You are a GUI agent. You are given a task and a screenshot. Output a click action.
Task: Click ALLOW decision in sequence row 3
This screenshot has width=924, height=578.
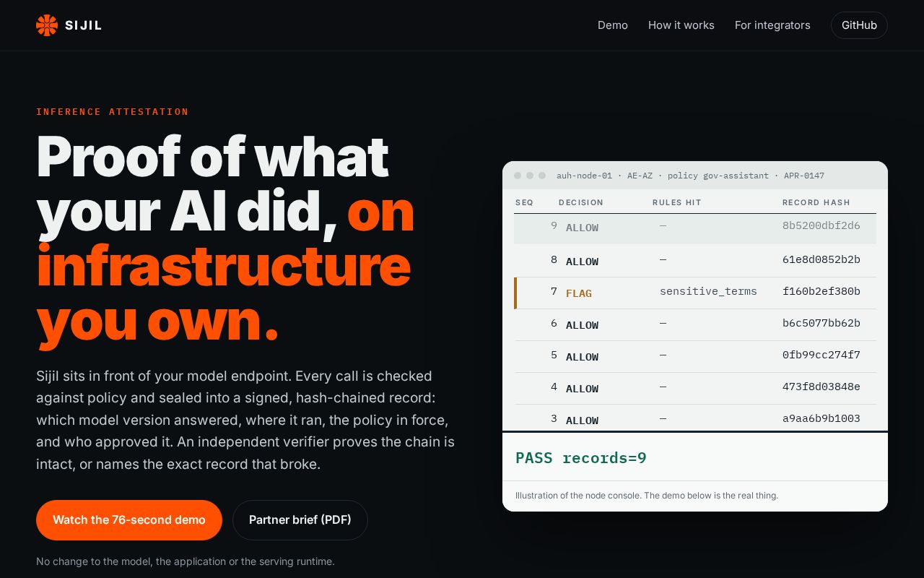pyautogui.click(x=582, y=420)
